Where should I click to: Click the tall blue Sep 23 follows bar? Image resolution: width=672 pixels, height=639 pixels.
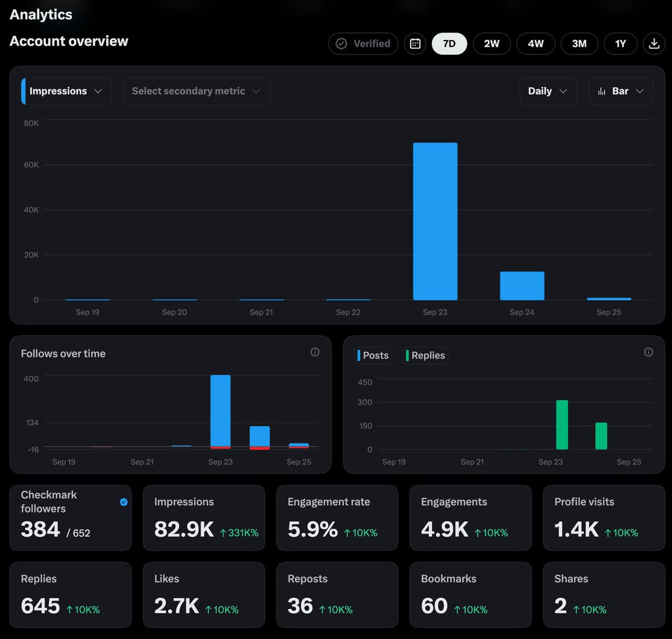(221, 411)
